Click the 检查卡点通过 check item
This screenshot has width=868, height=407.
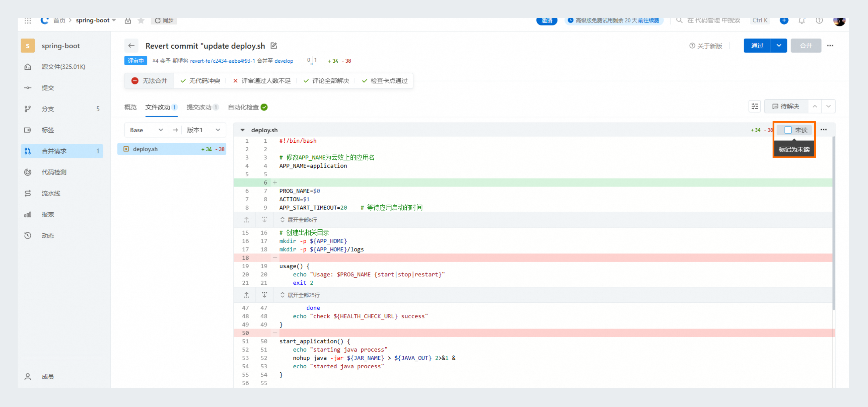(385, 81)
